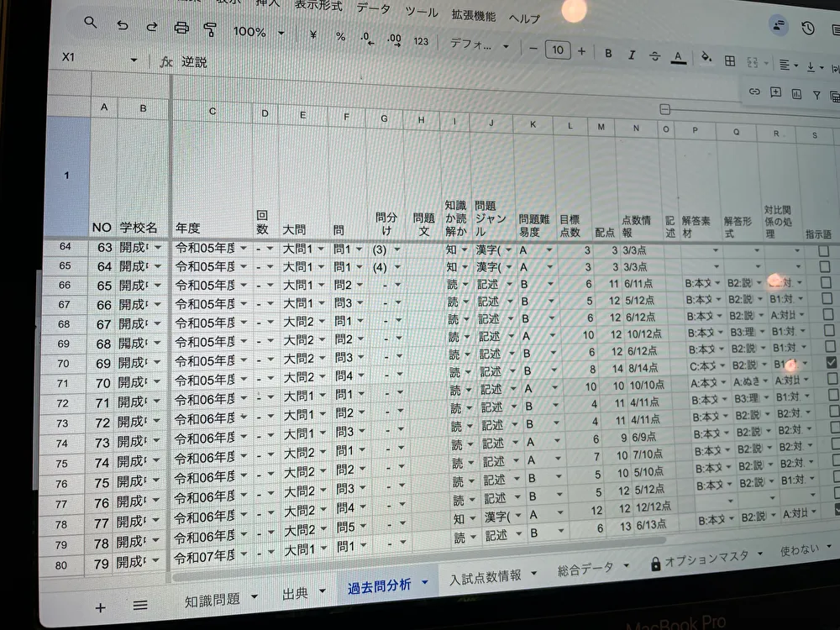Select the paint format tool
The width and height of the screenshot is (840, 630).
[x=210, y=29]
